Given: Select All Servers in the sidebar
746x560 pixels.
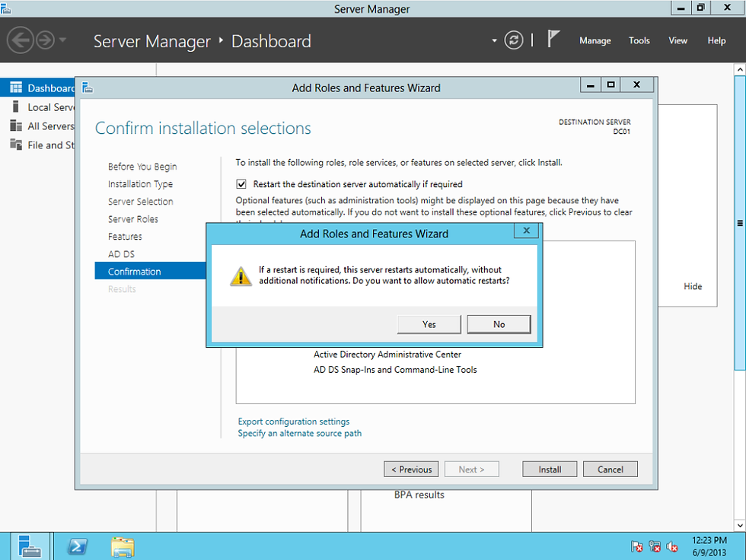Looking at the screenshot, I should pos(38,126).
